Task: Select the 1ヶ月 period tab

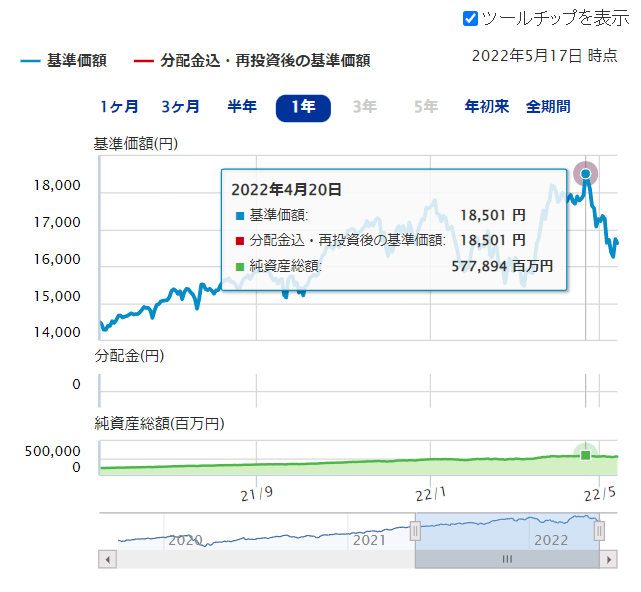Action: pos(119,107)
